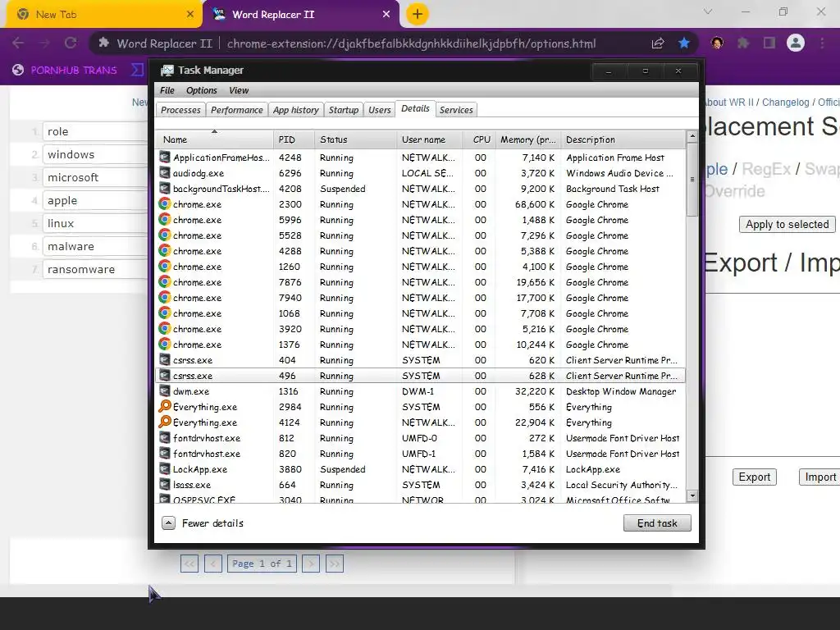Open the Chrome profile avatar icon
This screenshot has width=840, height=630.
tap(796, 43)
